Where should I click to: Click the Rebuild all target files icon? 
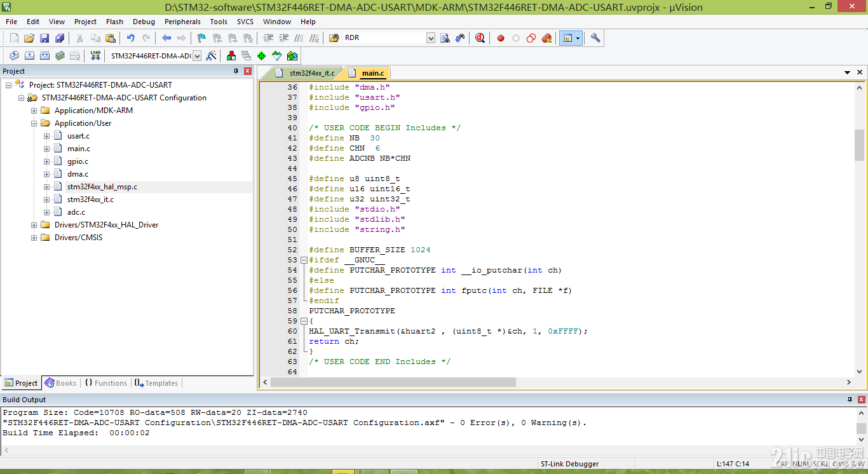[x=44, y=56]
